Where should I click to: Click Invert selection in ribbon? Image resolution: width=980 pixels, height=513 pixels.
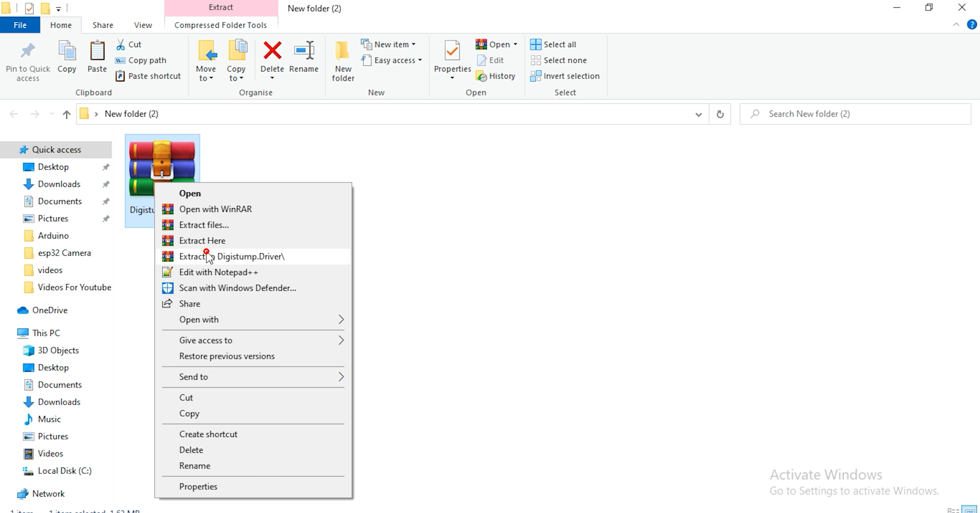pyautogui.click(x=565, y=76)
